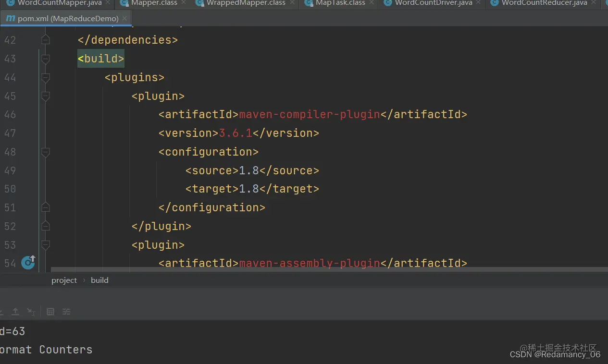Close the WordCountDriver.java tab
This screenshot has width=608, height=364.
[479, 3]
